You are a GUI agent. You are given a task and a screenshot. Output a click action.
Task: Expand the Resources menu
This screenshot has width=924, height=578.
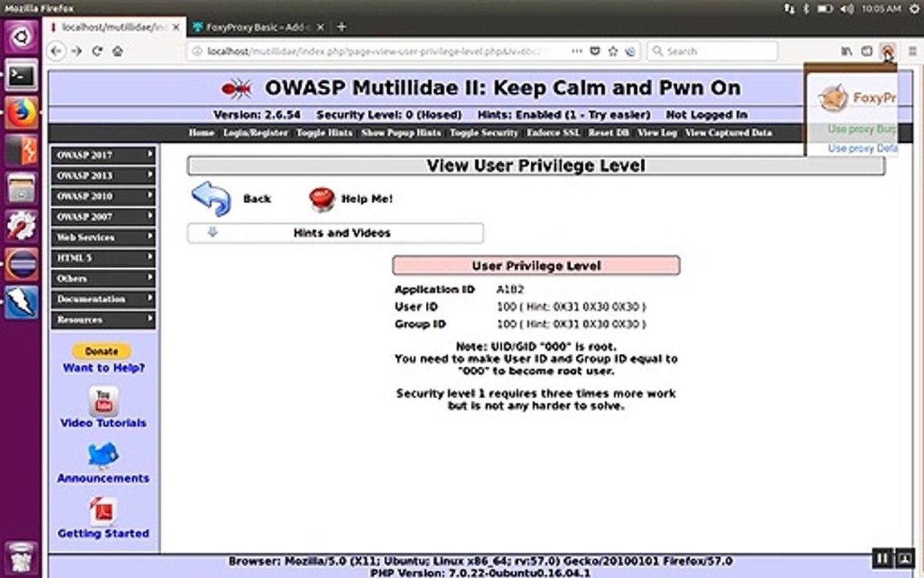(x=103, y=320)
